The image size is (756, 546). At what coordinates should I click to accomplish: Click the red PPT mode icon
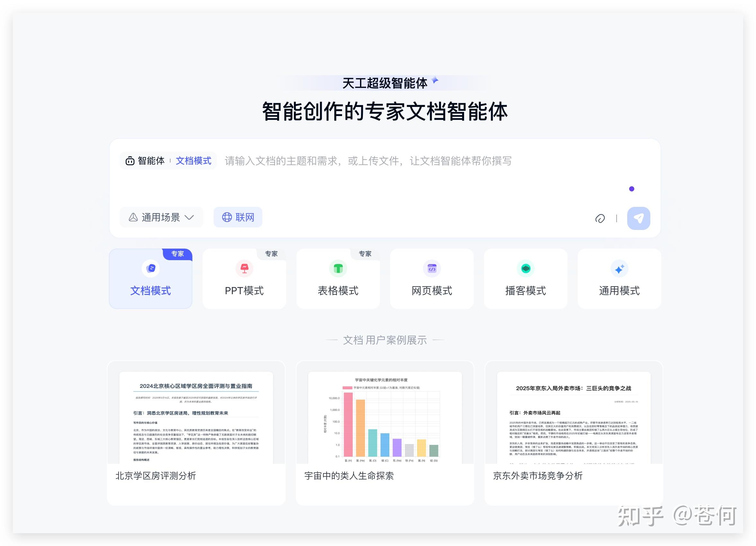[244, 268]
